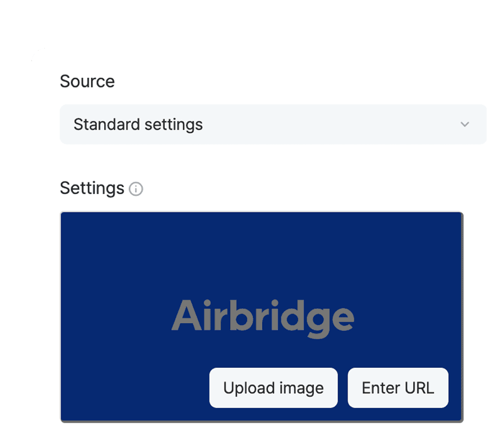
Task: Click top-left area of the preview image
Action: [83, 231]
